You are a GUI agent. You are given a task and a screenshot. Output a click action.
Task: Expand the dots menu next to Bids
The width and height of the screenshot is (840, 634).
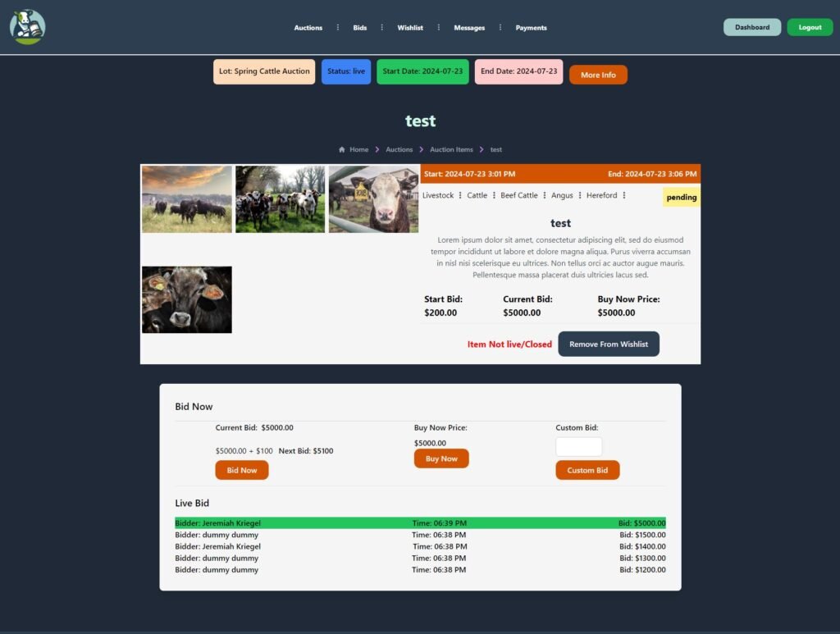pos(381,27)
